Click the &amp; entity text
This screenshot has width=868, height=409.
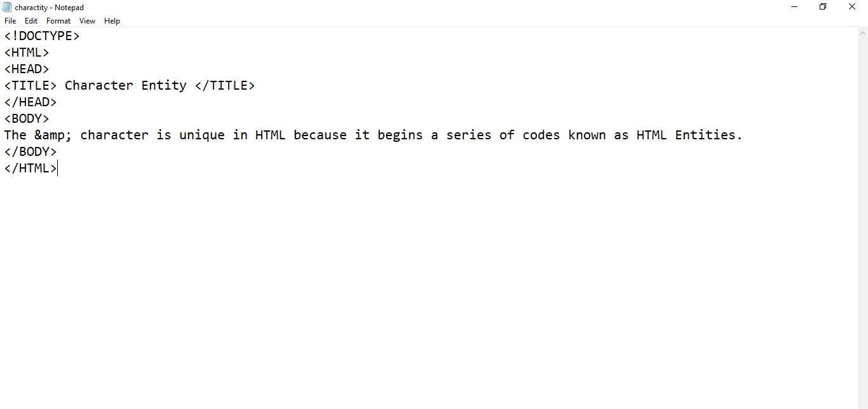[53, 135]
